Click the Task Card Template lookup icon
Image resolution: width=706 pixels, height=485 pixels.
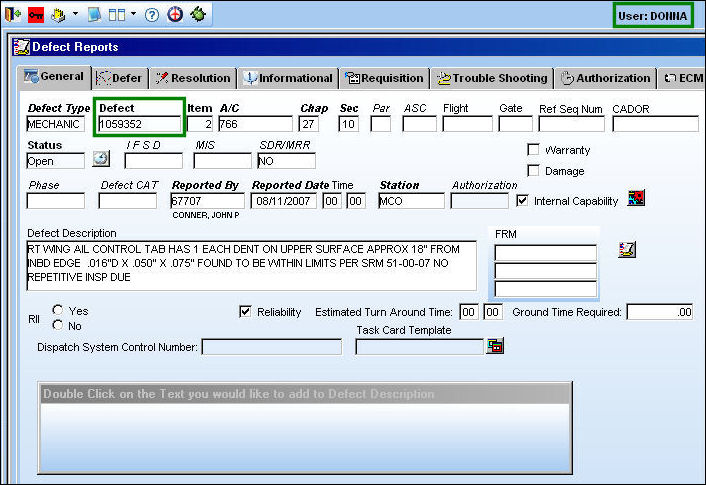[495, 346]
